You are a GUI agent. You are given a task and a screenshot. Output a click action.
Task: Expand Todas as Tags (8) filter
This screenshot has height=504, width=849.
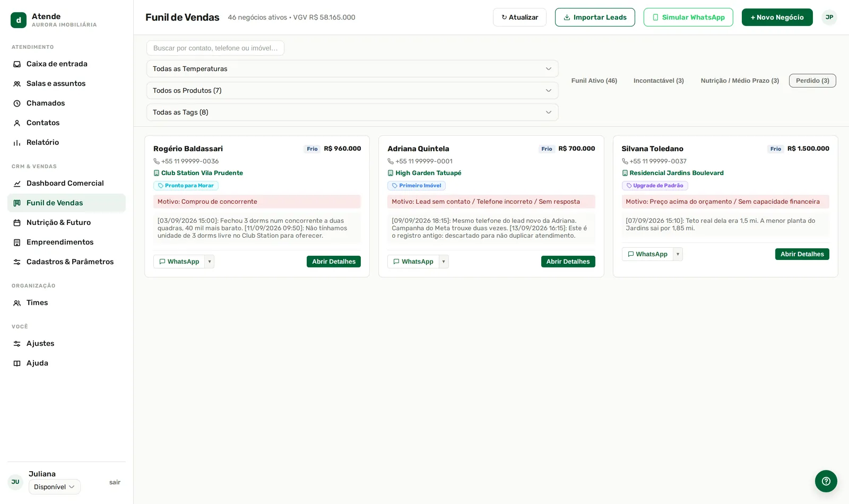(352, 112)
